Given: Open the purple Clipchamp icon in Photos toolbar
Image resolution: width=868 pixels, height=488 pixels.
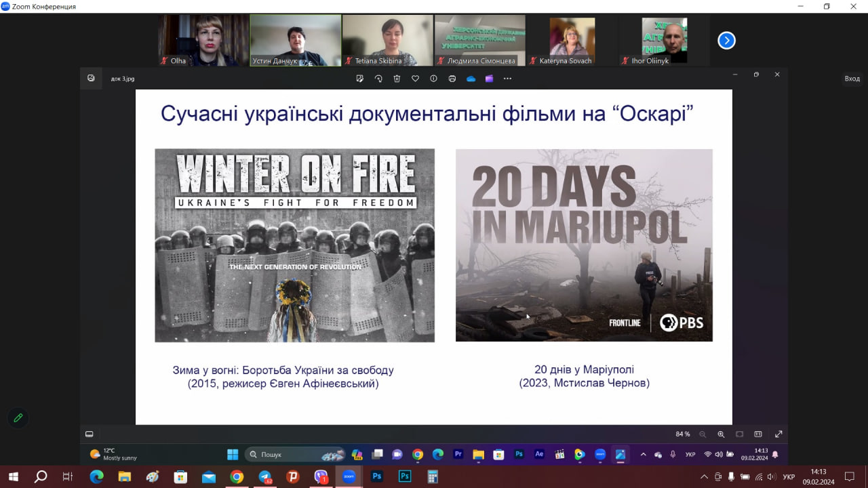Looking at the screenshot, I should pyautogui.click(x=489, y=79).
